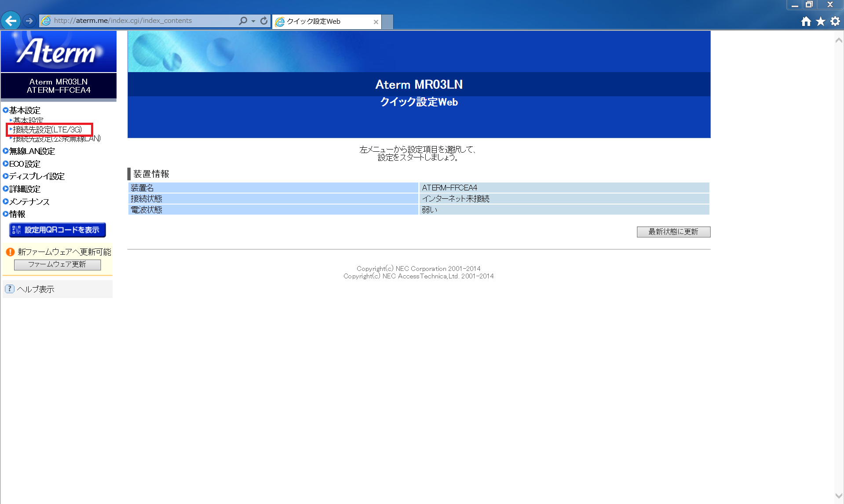The image size is (844, 504).
Task: Start ファームウェア更新
Action: tap(57, 264)
